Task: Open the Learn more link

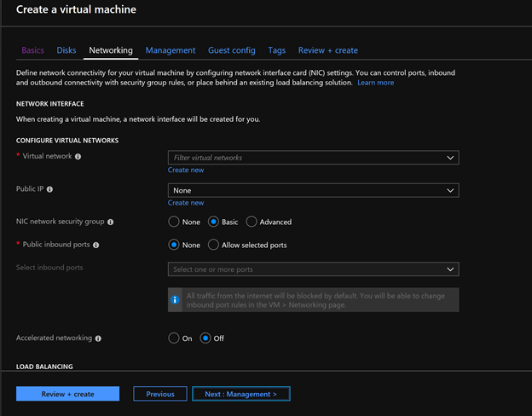Action: pos(376,83)
